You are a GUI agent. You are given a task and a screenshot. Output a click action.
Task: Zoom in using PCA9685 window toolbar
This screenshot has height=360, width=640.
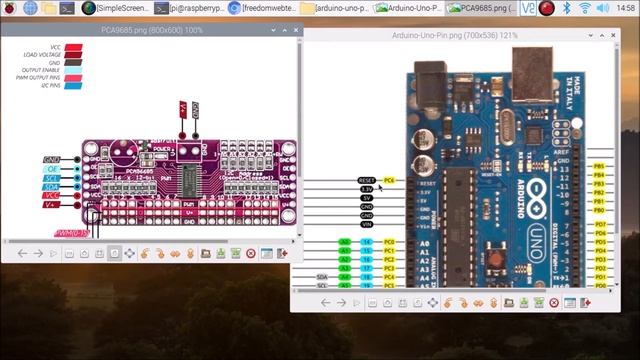[x=84, y=253]
